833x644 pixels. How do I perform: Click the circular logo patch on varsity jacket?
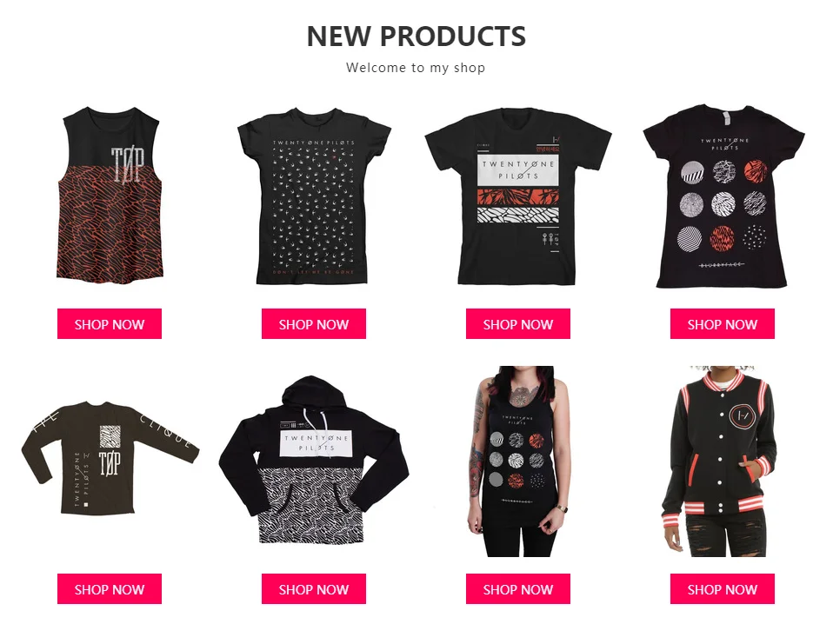point(743,415)
